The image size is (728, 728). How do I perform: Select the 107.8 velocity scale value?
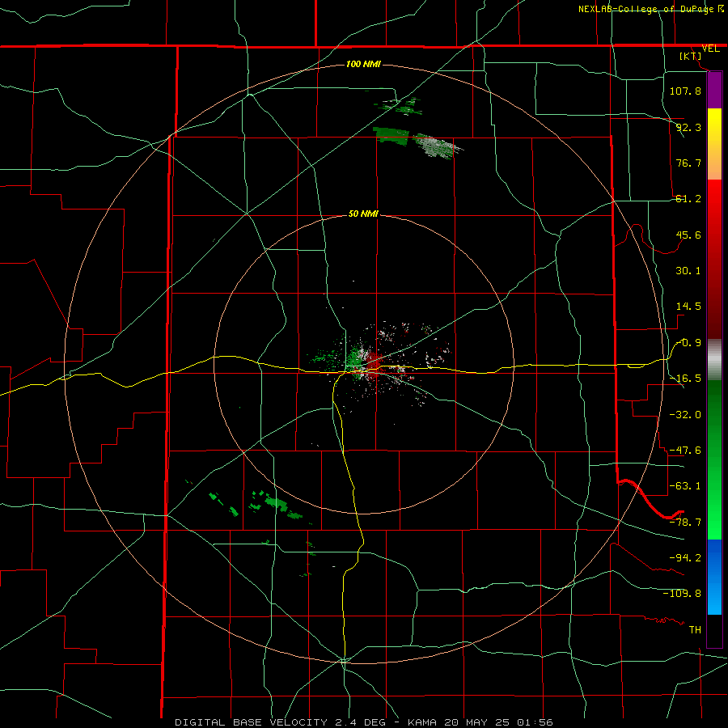tap(685, 91)
